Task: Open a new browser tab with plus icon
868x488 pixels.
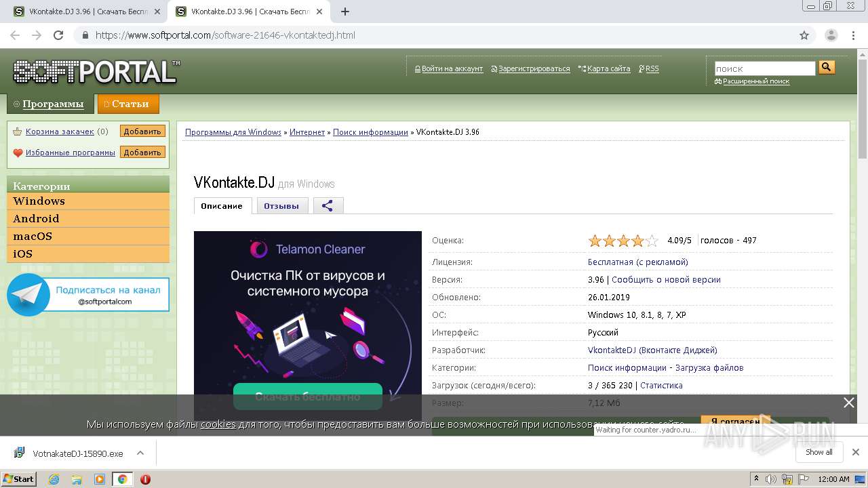Action: coord(344,12)
